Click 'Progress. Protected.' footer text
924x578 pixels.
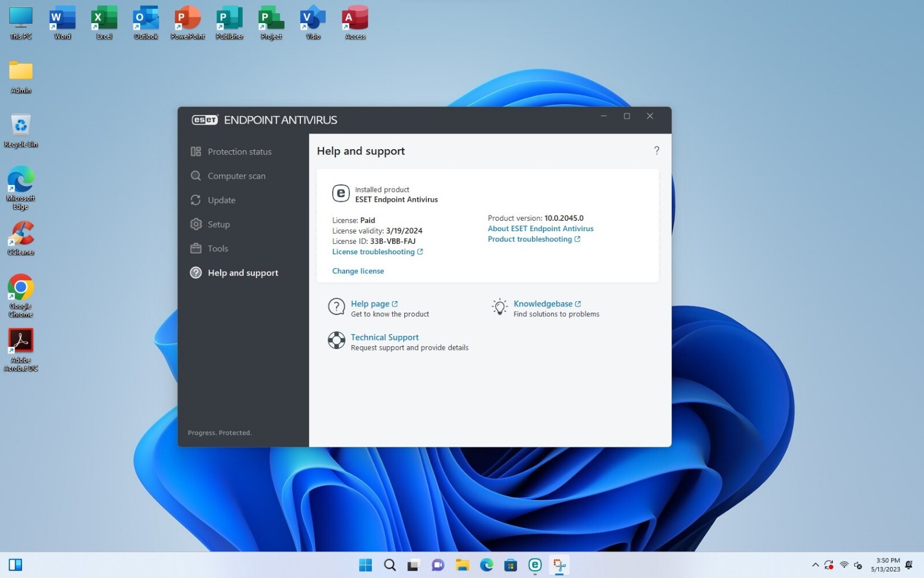point(219,433)
